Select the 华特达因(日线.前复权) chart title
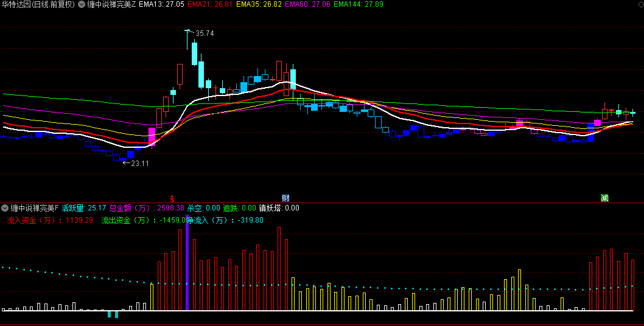Viewport: 644px width, 326px height. point(38,4)
